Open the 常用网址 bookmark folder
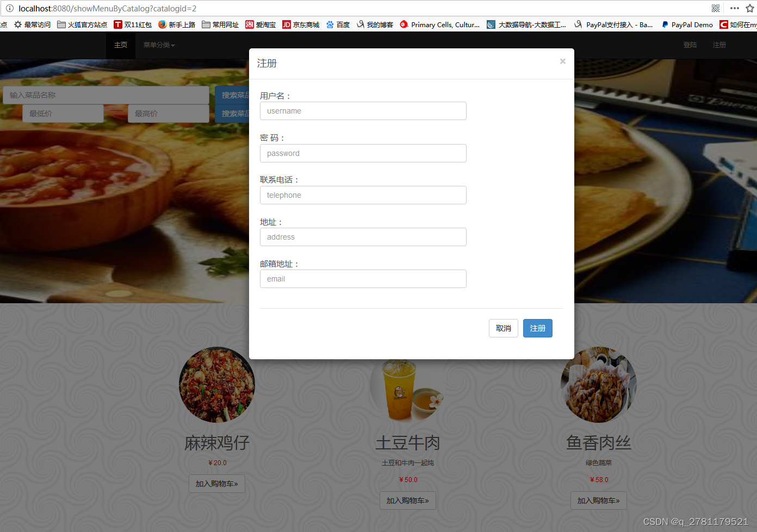Screen dimensions: 757x532 [x=220, y=24]
